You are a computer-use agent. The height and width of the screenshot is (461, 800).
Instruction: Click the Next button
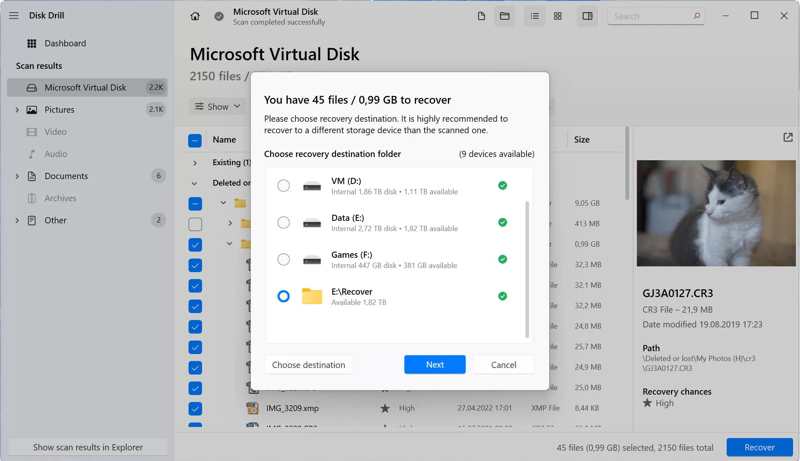pyautogui.click(x=435, y=365)
